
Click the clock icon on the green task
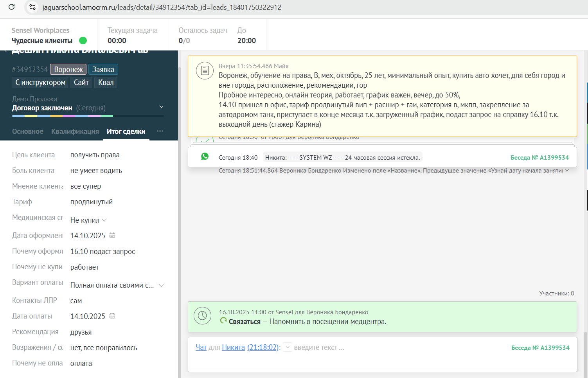[202, 316]
